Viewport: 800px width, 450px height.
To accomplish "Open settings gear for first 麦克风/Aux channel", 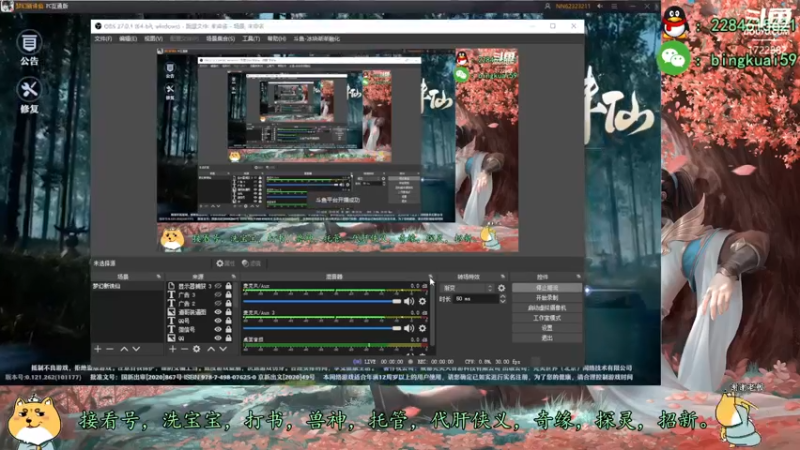I will (422, 302).
